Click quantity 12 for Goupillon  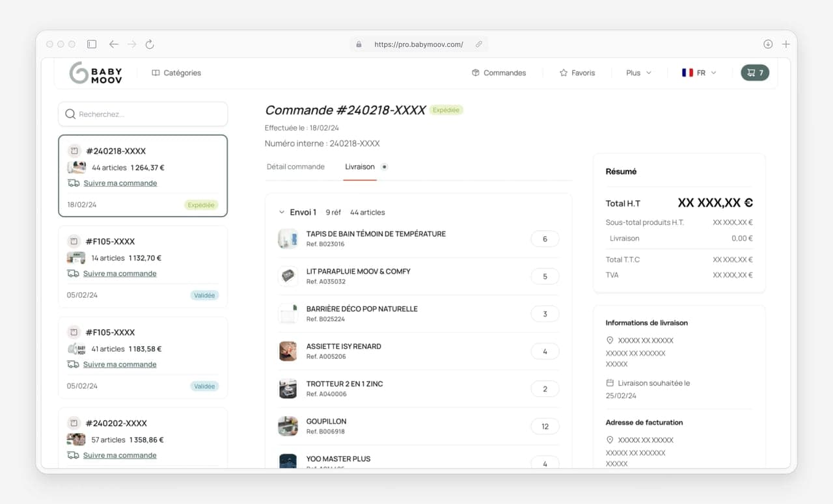545,427
